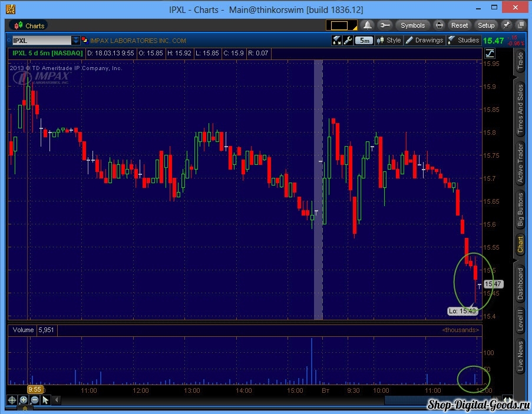Image resolution: width=532 pixels, height=414 pixels.
Task: Click the alerts bell icon
Action: pos(368,25)
